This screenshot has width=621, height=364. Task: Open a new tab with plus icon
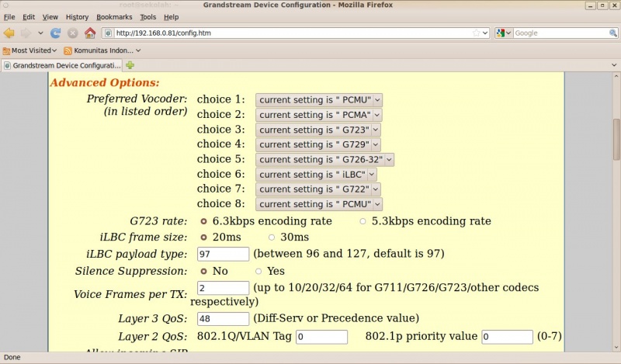(130, 65)
